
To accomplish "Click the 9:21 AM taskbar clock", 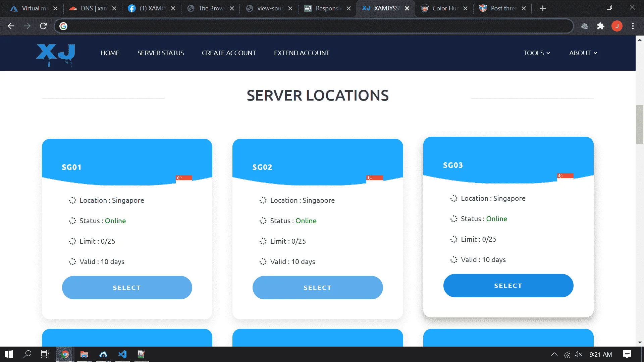I will (600, 354).
